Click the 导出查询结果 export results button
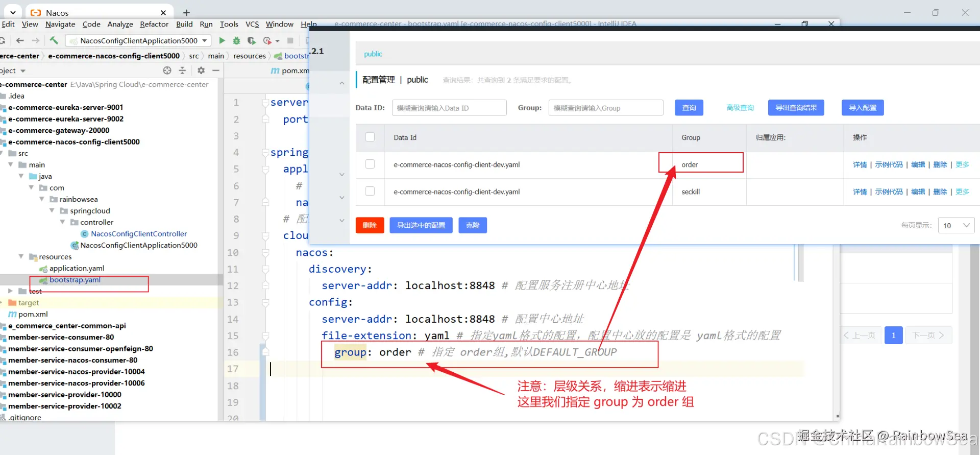The height and width of the screenshot is (455, 980). tap(796, 108)
